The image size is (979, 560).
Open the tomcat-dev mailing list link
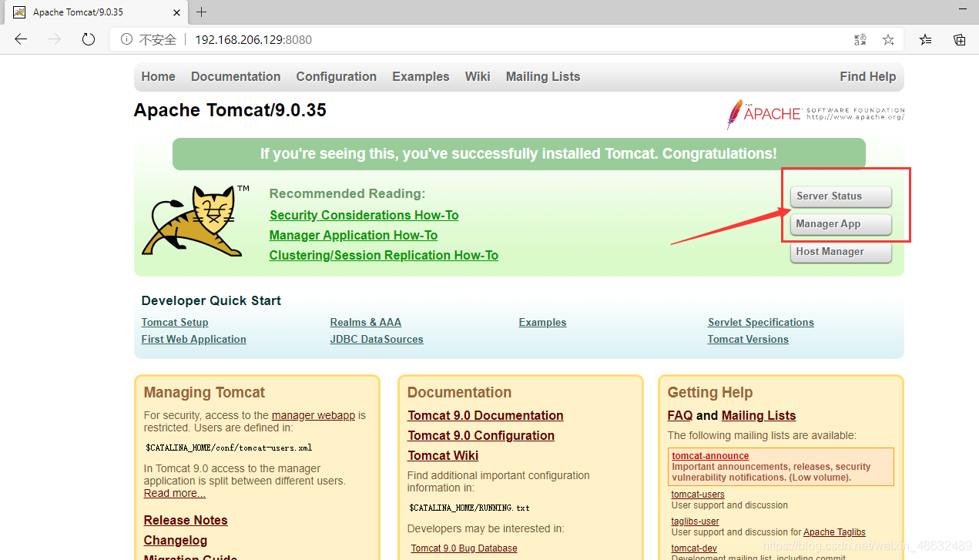coord(694,548)
